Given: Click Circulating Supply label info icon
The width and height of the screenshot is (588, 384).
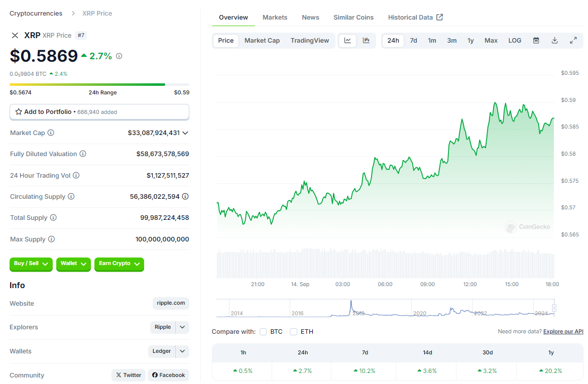Looking at the screenshot, I should 71,196.
